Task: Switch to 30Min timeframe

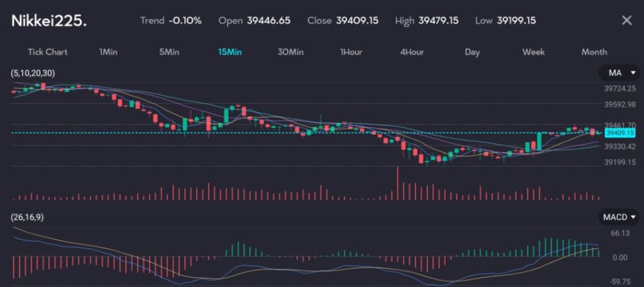Action: click(291, 52)
